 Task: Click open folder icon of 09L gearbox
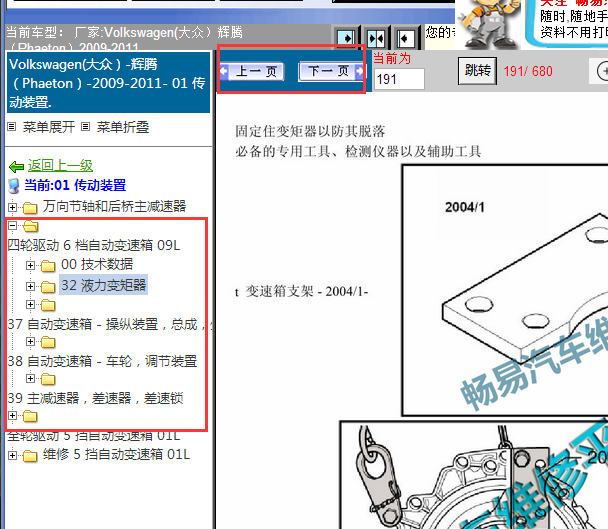31,226
